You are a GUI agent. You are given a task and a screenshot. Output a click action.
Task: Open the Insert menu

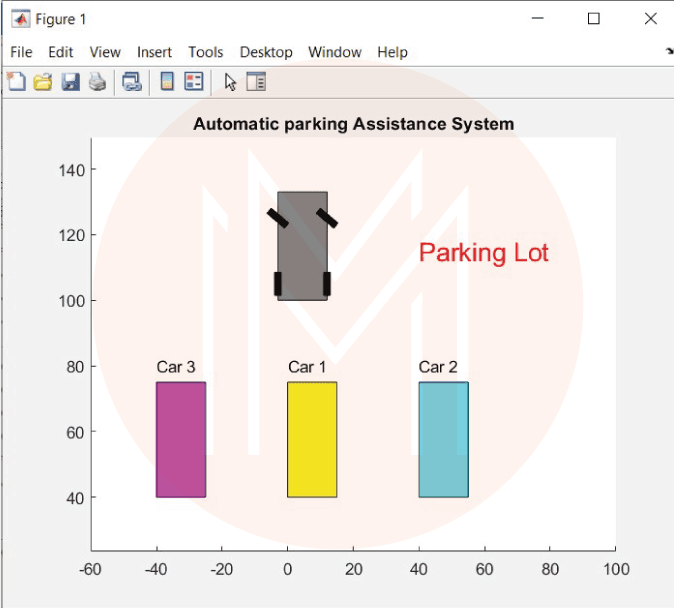pyautogui.click(x=154, y=52)
